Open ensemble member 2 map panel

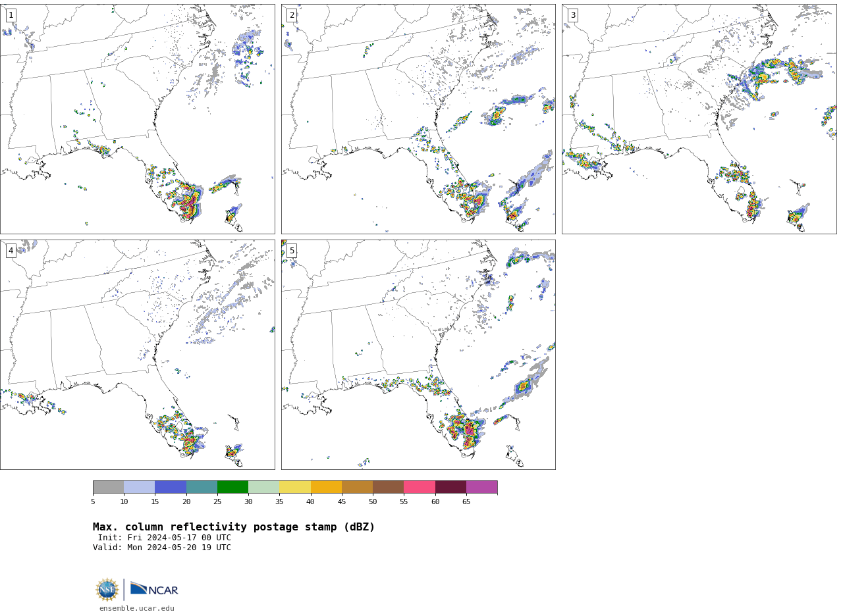418,119
